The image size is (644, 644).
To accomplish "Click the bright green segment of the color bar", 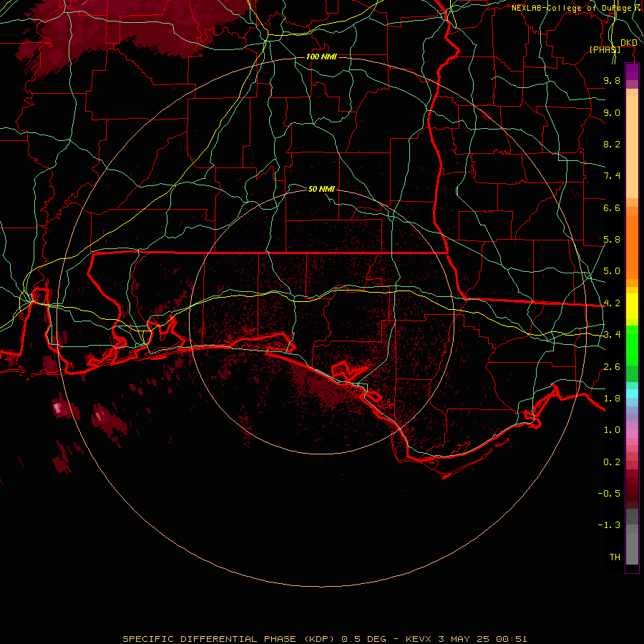I will 632,345.
